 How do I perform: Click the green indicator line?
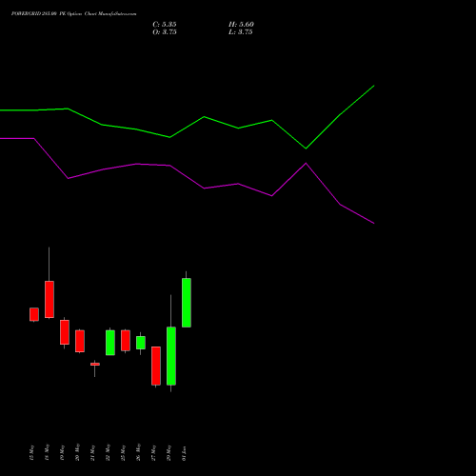[x=204, y=117]
